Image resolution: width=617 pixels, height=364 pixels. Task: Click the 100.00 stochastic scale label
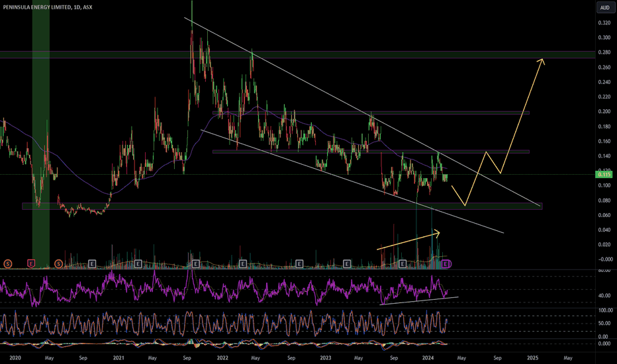click(605, 310)
